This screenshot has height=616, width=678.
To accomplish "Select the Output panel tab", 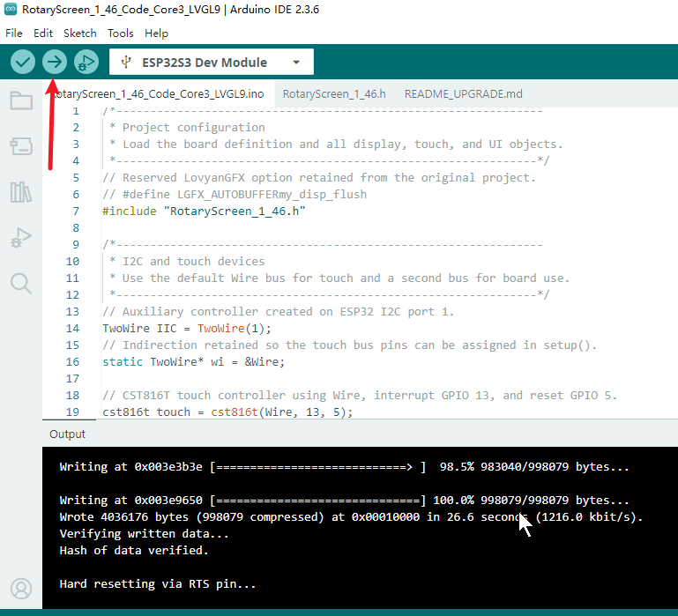I will tap(68, 434).
